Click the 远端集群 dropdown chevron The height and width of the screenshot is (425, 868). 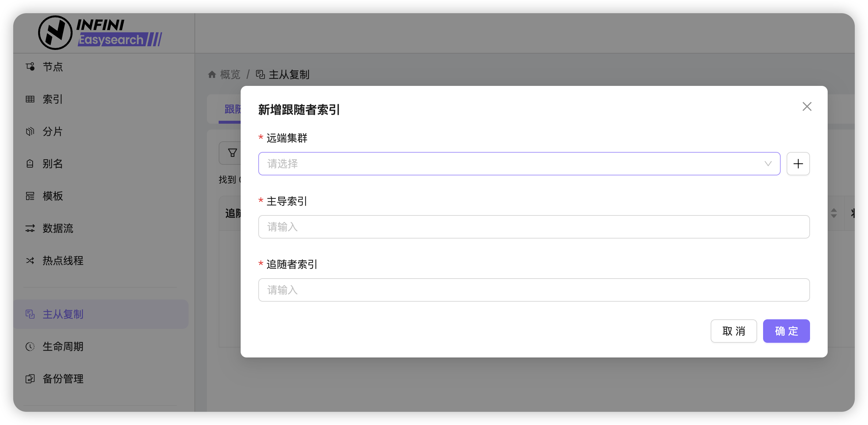768,164
